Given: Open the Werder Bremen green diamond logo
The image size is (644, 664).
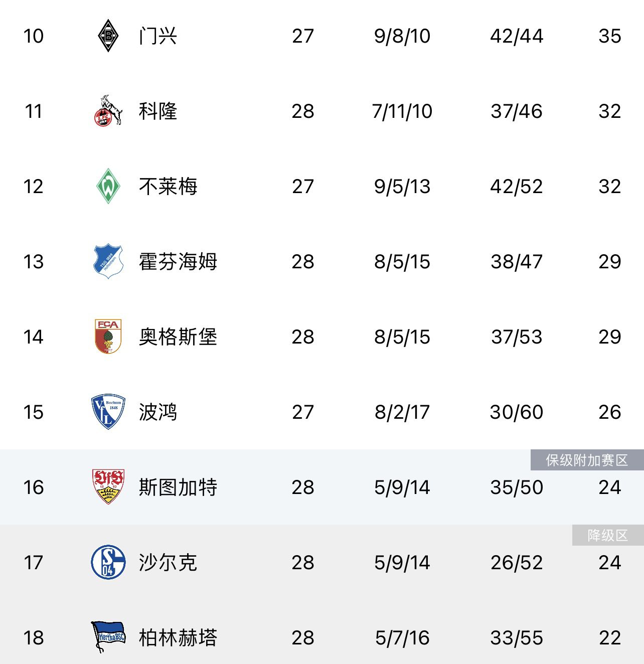Looking at the screenshot, I should coord(108,186).
